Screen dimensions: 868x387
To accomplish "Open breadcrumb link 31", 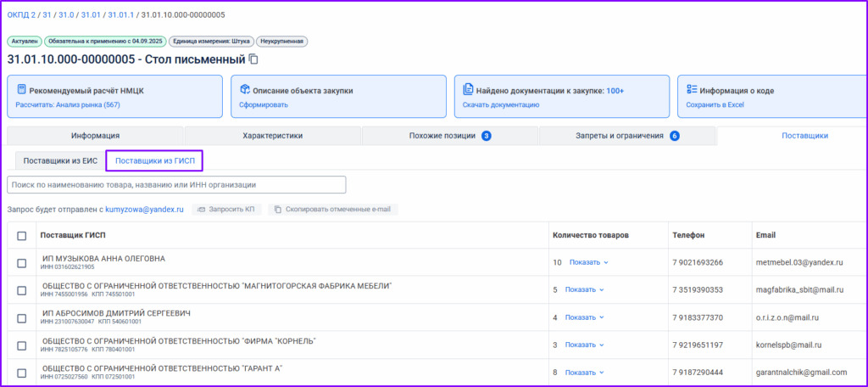I will point(47,14).
